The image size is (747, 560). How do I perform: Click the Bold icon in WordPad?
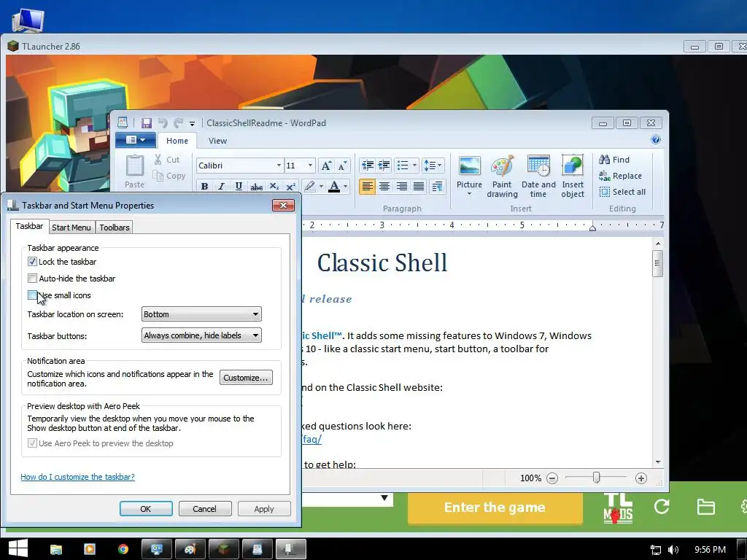pyautogui.click(x=204, y=186)
